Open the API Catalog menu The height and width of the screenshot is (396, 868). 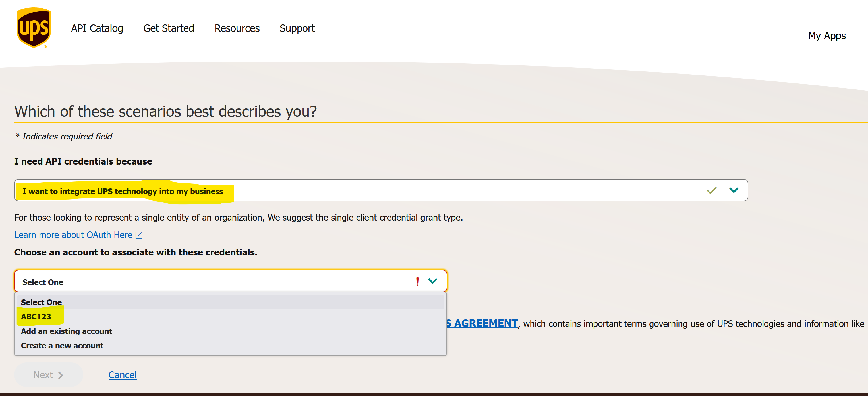(97, 28)
